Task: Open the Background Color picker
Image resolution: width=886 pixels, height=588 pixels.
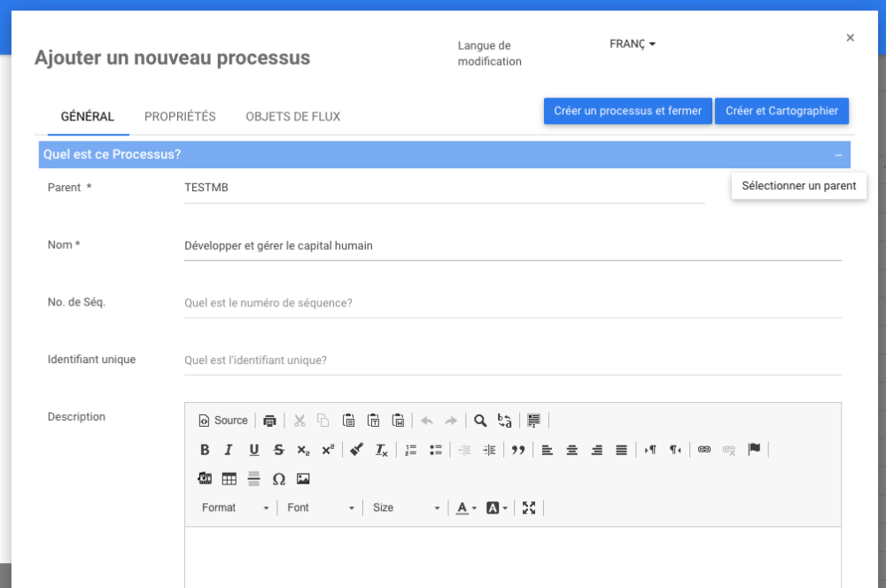Action: (x=497, y=507)
